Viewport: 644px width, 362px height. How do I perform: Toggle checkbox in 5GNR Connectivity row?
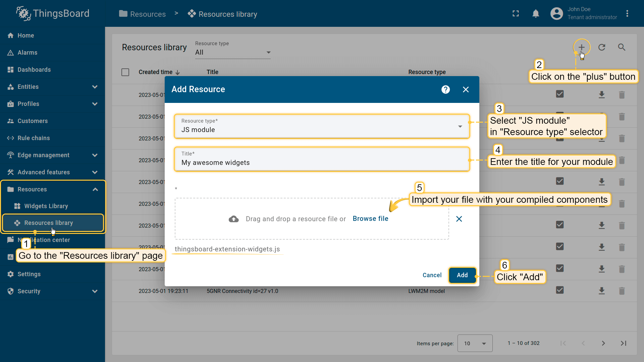pyautogui.click(x=560, y=290)
